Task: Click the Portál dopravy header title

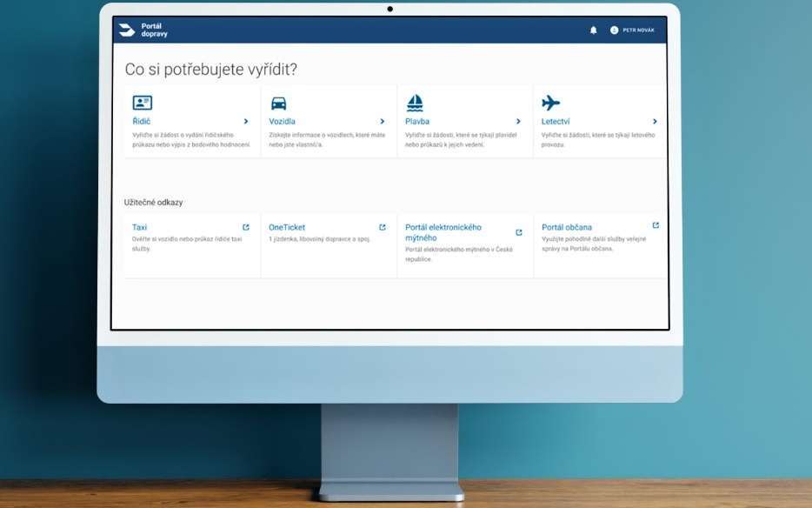Action: tap(155, 30)
